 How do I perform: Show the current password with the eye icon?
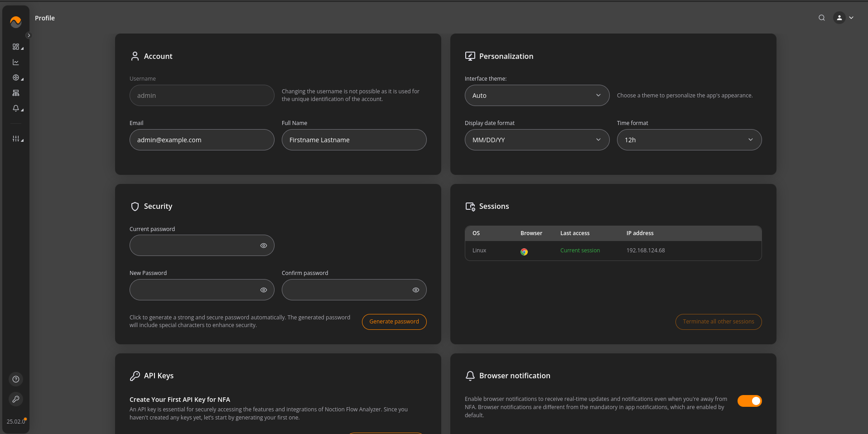coord(263,246)
